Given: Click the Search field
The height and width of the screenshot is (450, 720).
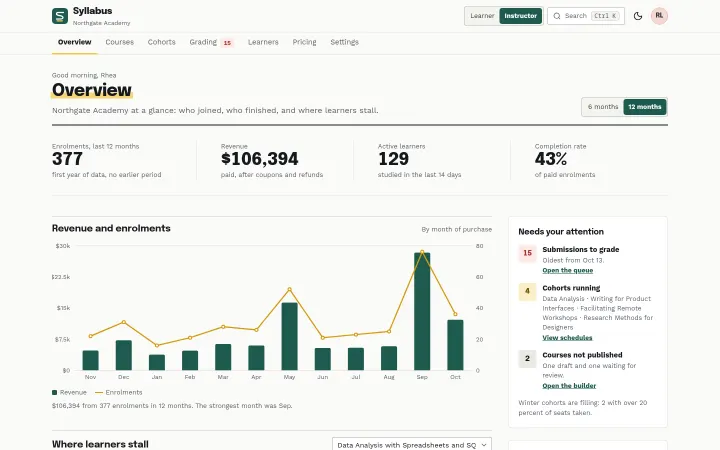Looking at the screenshot, I should click(585, 16).
